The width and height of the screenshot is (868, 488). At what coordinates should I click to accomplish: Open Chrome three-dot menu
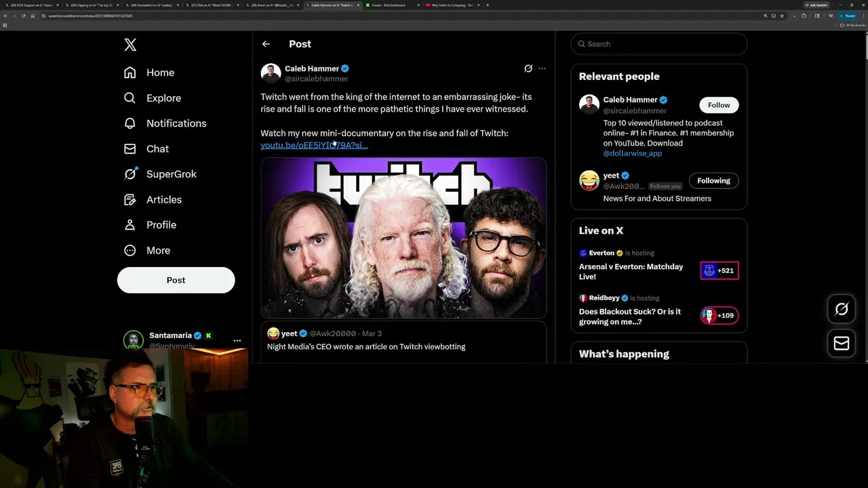click(x=863, y=16)
